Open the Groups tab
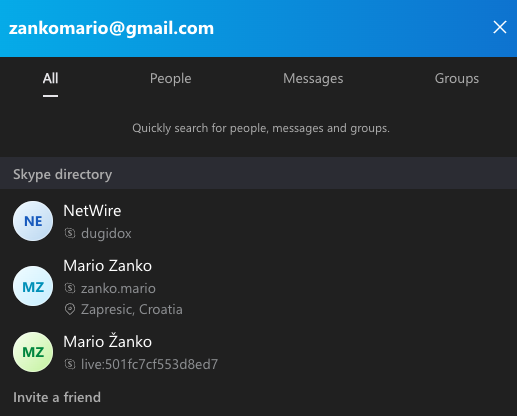Screen dimensions: 517x416 [457, 79]
